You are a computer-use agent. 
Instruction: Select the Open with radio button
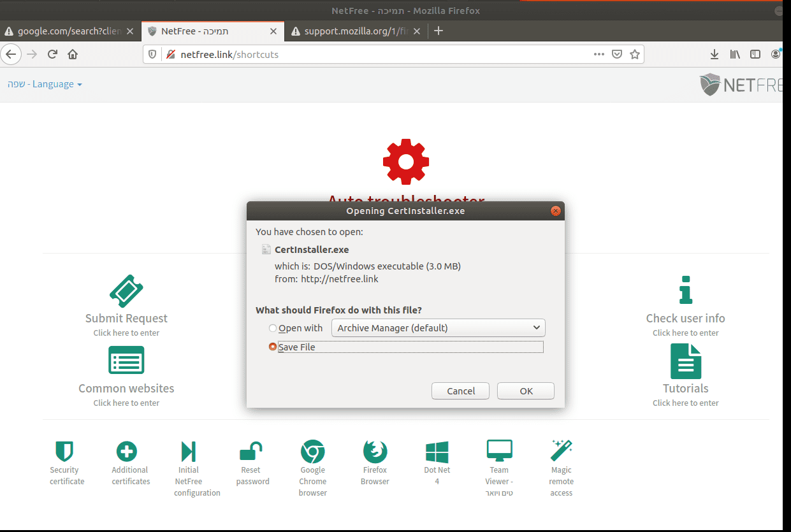coord(273,328)
